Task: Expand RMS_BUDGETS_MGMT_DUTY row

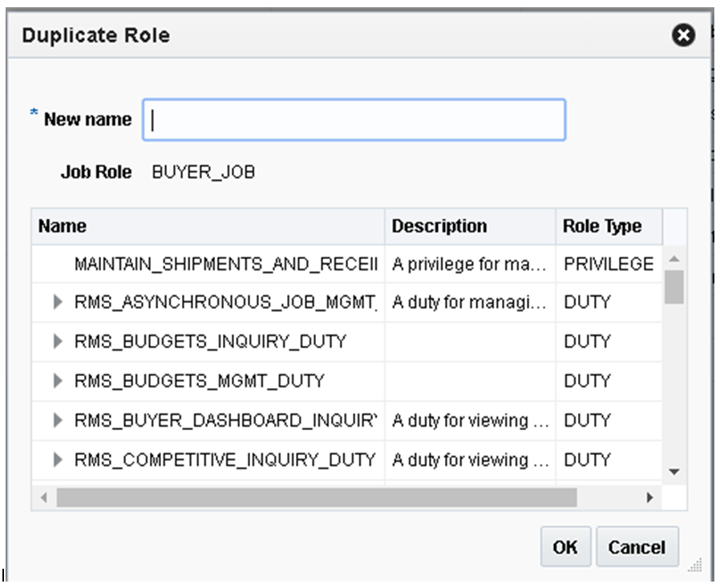Action: click(x=55, y=380)
